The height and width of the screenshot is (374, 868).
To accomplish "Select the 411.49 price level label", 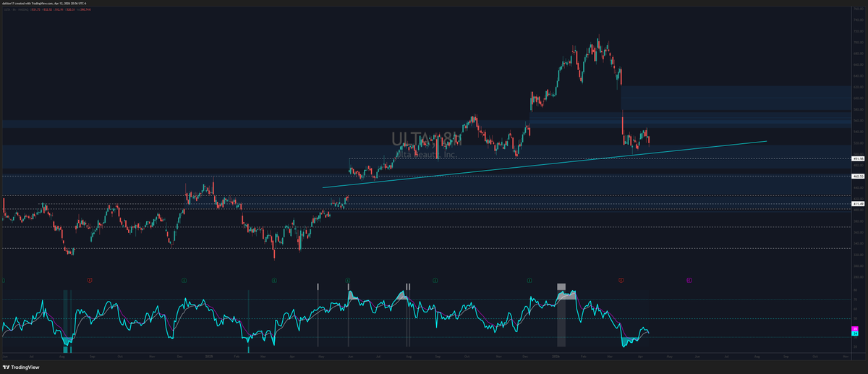I will click(859, 204).
